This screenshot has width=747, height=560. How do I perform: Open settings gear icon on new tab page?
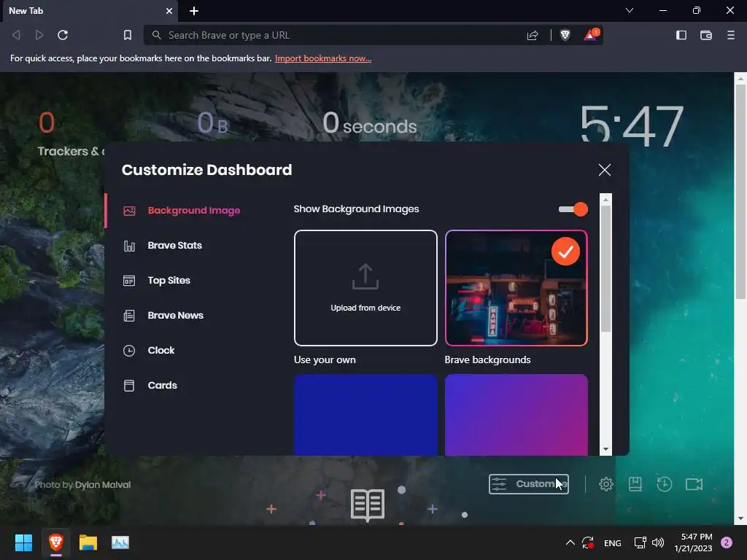[x=605, y=484]
